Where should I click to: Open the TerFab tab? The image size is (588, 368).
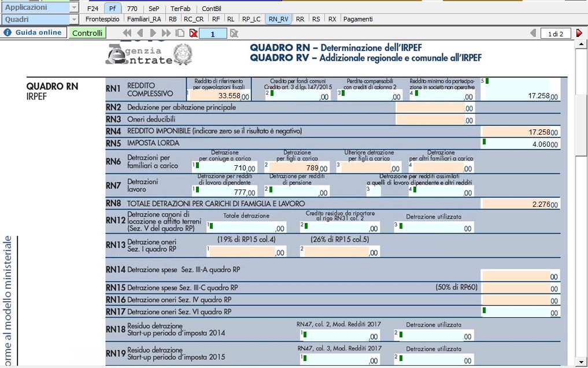180,8
